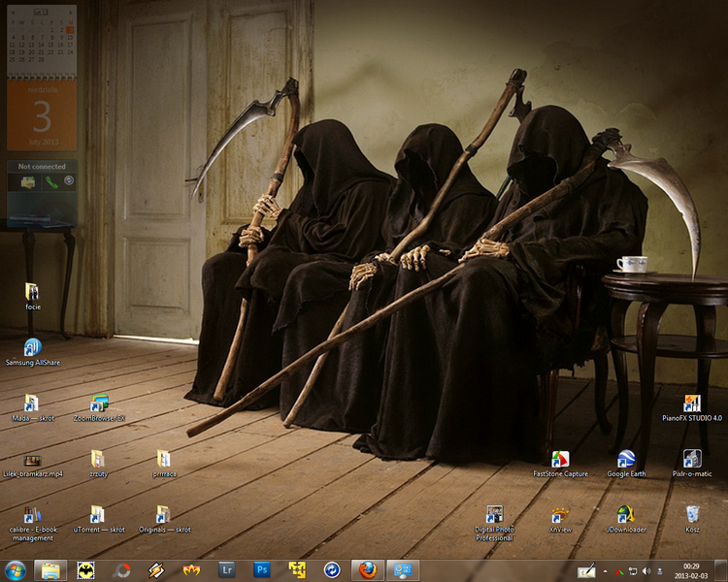
Task: Select the Lilek_bramkarz.mp4 video file
Action: (32, 466)
